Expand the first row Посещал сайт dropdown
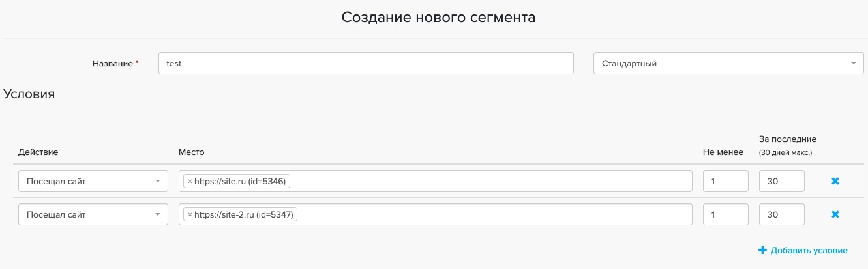 tap(93, 182)
